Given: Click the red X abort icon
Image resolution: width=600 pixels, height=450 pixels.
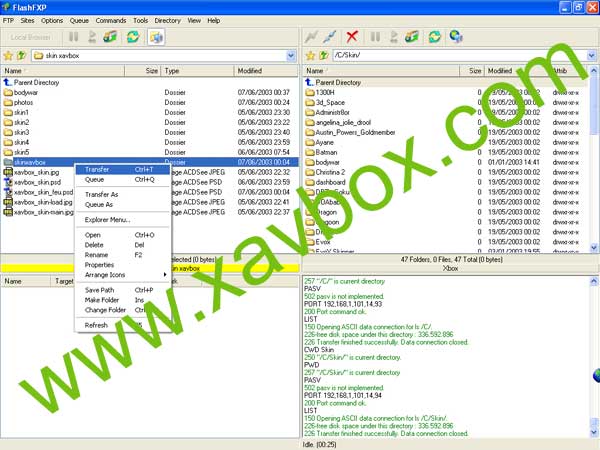Looking at the screenshot, I should click(x=352, y=37).
